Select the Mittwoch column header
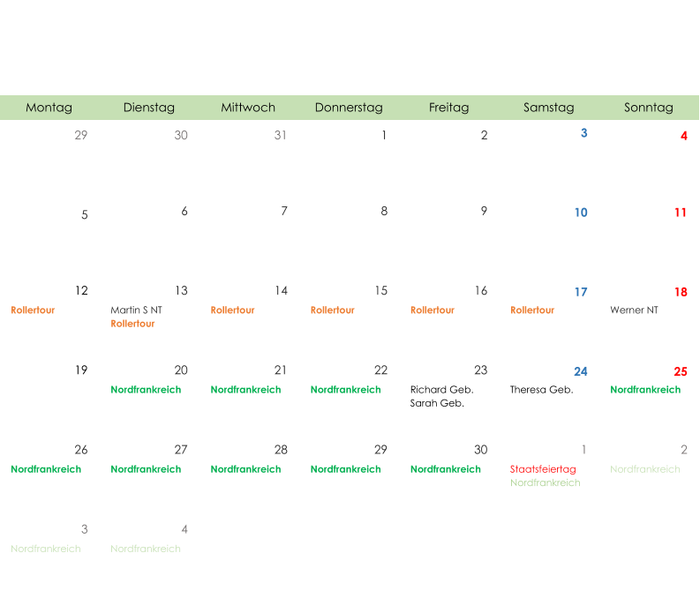The height and width of the screenshot is (598, 700). 248,108
